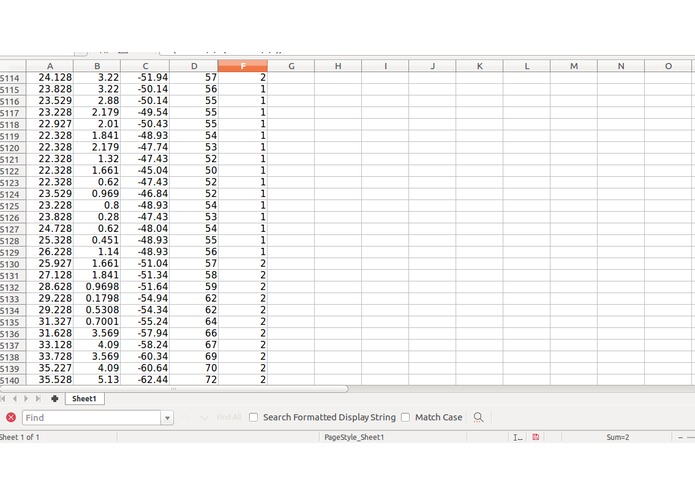The width and height of the screenshot is (695, 494).
Task: Select row 5130 header
Action: (x=13, y=264)
